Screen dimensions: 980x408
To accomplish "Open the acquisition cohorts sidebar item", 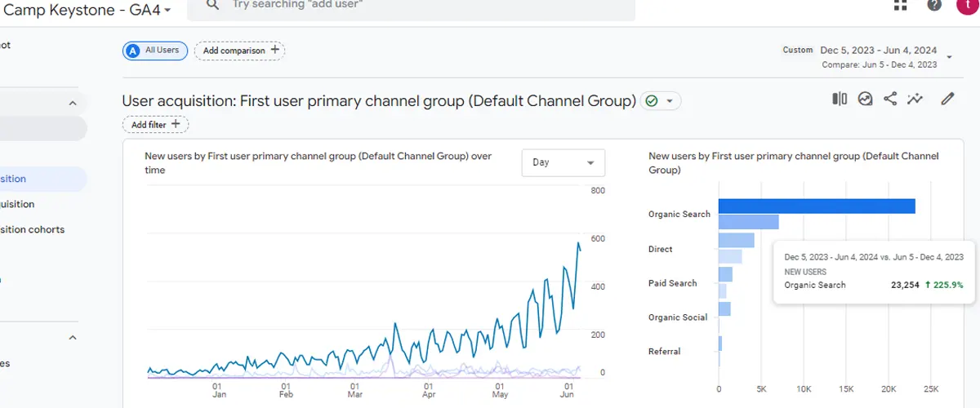I will (x=33, y=229).
